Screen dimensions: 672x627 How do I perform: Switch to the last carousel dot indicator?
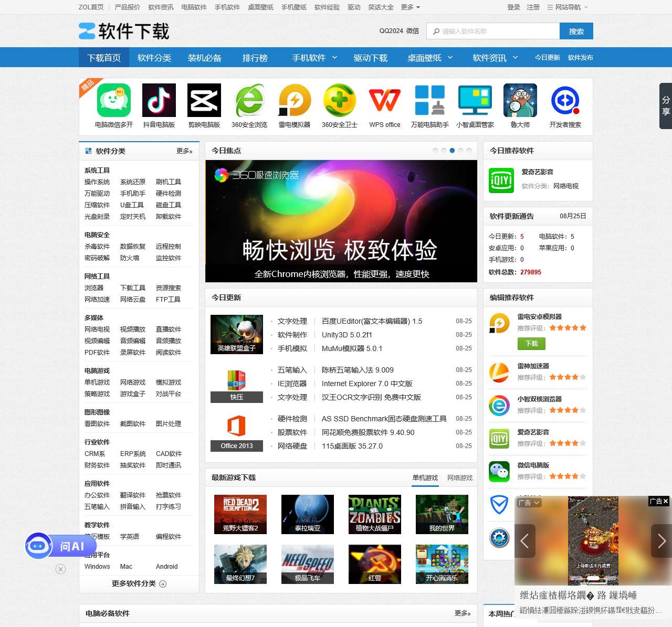coord(469,151)
